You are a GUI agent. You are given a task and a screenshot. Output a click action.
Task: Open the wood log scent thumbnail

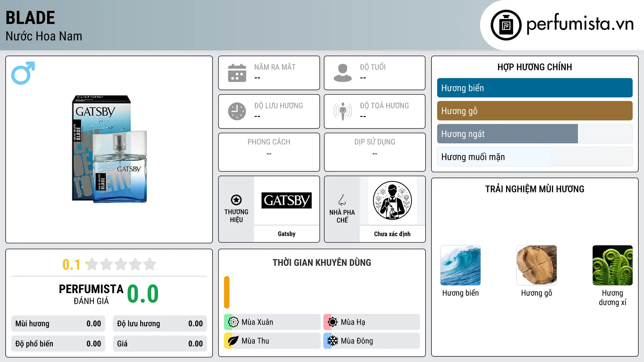coord(536,265)
